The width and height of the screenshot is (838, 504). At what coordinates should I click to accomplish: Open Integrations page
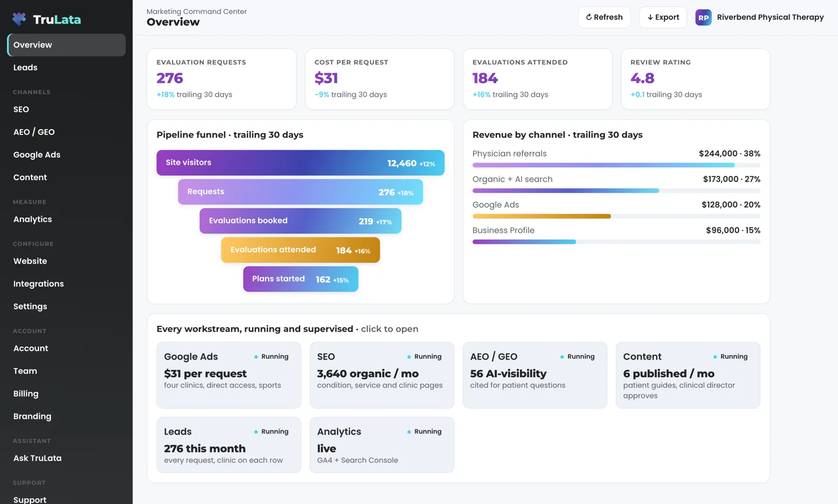67,284
